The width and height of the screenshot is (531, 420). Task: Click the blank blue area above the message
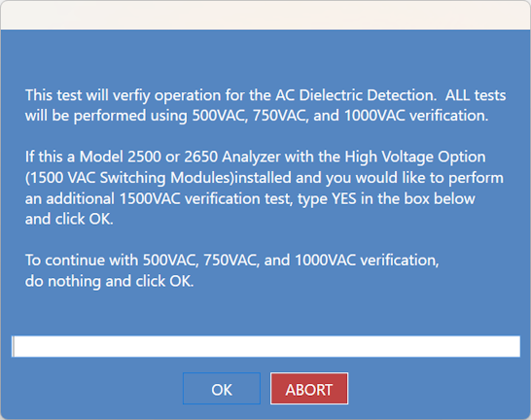tap(265, 57)
